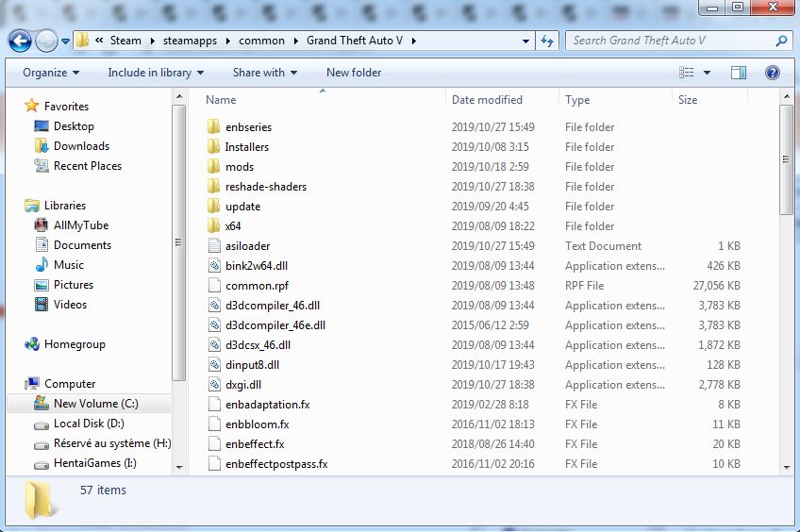Select the bink2w64.dll file icon
The image size is (800, 532).
(x=214, y=265)
